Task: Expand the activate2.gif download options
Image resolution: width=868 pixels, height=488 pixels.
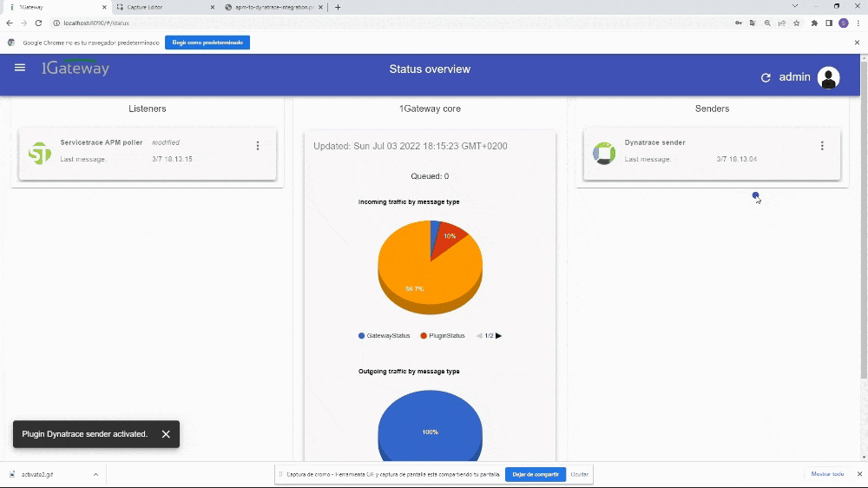Action: pyautogui.click(x=95, y=475)
